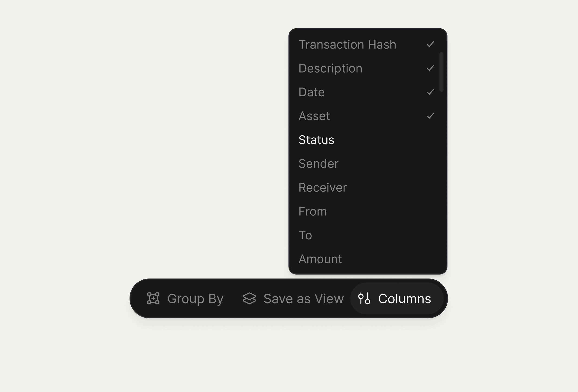Click the Save as View layers icon
Screen dimensions: 578x392
click(250, 299)
